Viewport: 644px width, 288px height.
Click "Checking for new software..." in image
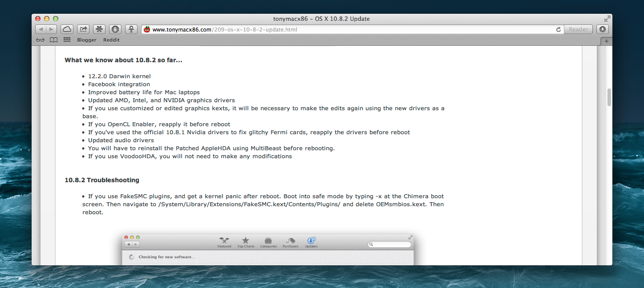click(166, 257)
